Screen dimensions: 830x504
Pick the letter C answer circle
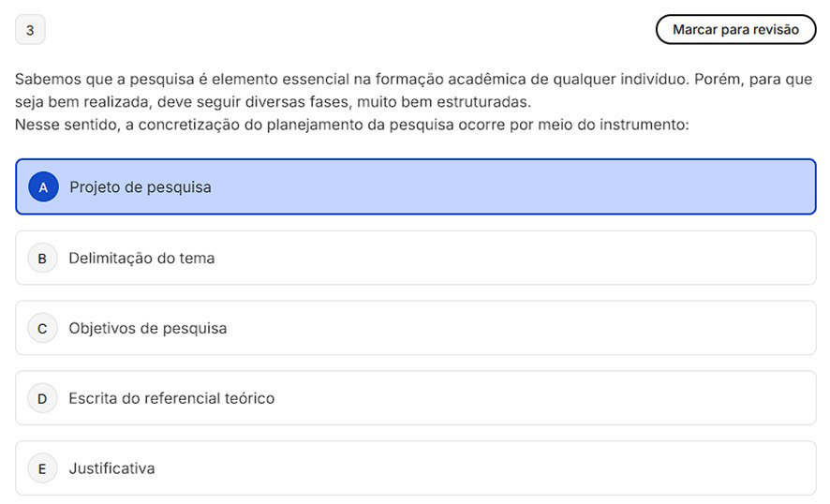(x=42, y=328)
